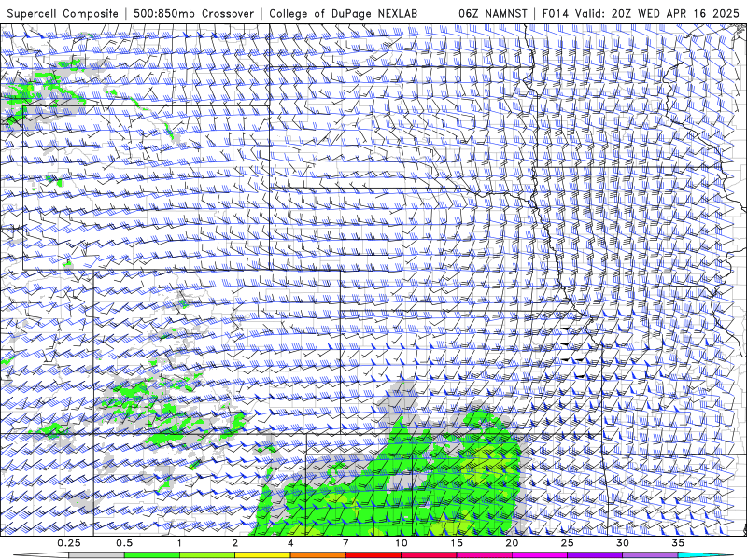Image resolution: width=747 pixels, height=560 pixels.
Task: Click the '500:850mb Crossover' header label
Action: click(194, 14)
